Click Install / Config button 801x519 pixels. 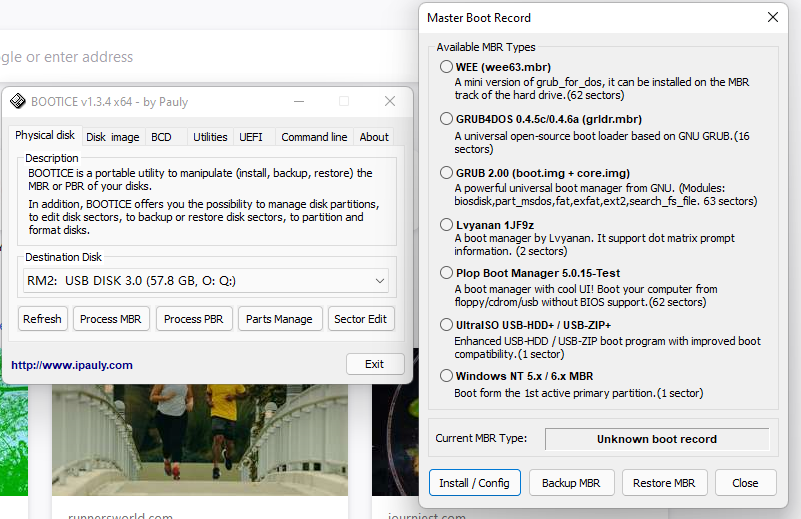coord(475,483)
